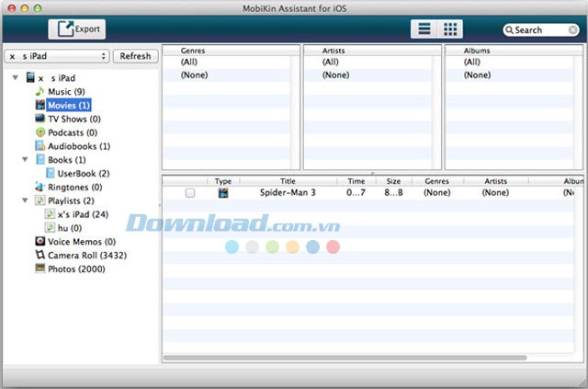Open Voice Memos section
This screenshot has height=389, width=588.
(x=81, y=241)
